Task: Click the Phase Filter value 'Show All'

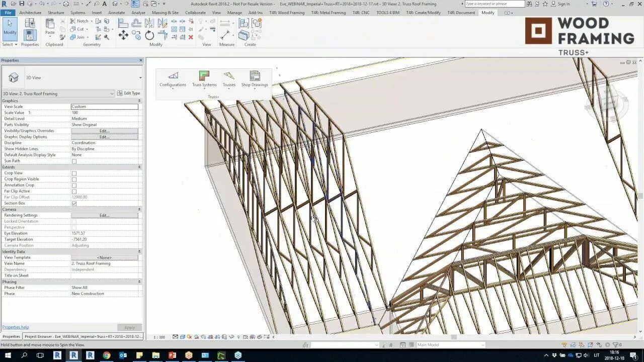Action: pyautogui.click(x=105, y=288)
